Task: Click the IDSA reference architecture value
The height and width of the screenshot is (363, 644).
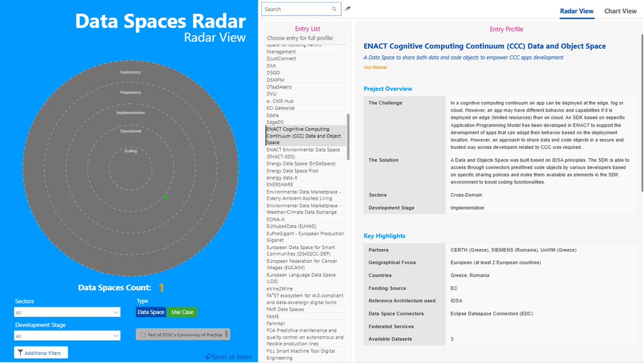Action: pos(456,301)
